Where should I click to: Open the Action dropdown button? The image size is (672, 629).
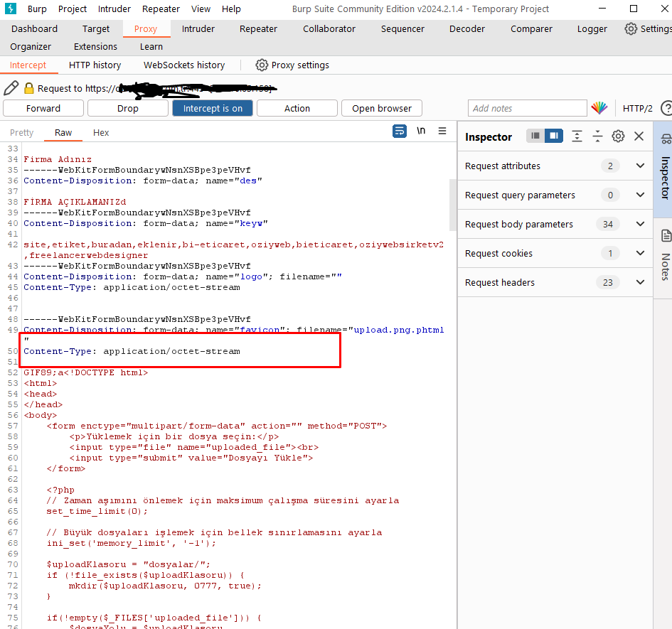pyautogui.click(x=297, y=109)
